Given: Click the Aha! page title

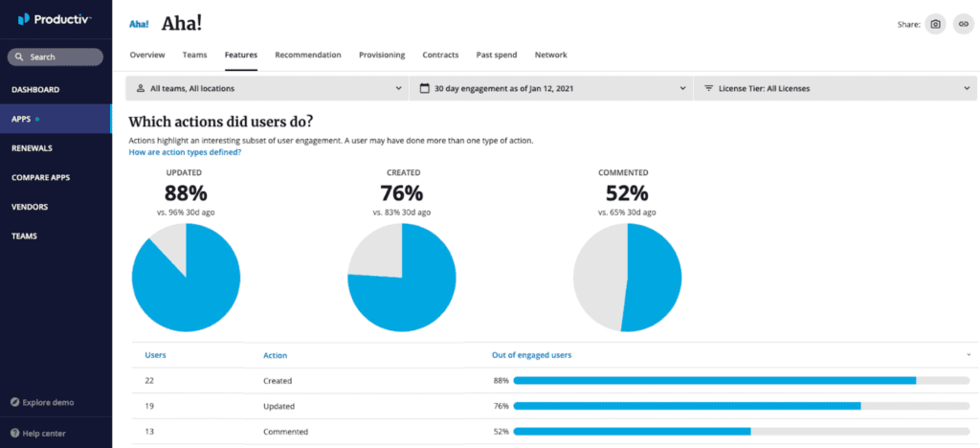Looking at the screenshot, I should 182,24.
